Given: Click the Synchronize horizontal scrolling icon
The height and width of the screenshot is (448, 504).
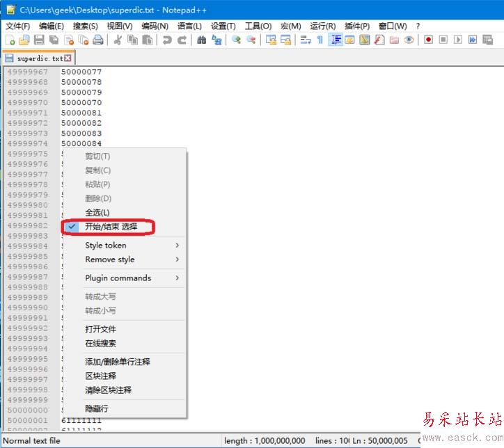Looking at the screenshot, I should tap(285, 40).
